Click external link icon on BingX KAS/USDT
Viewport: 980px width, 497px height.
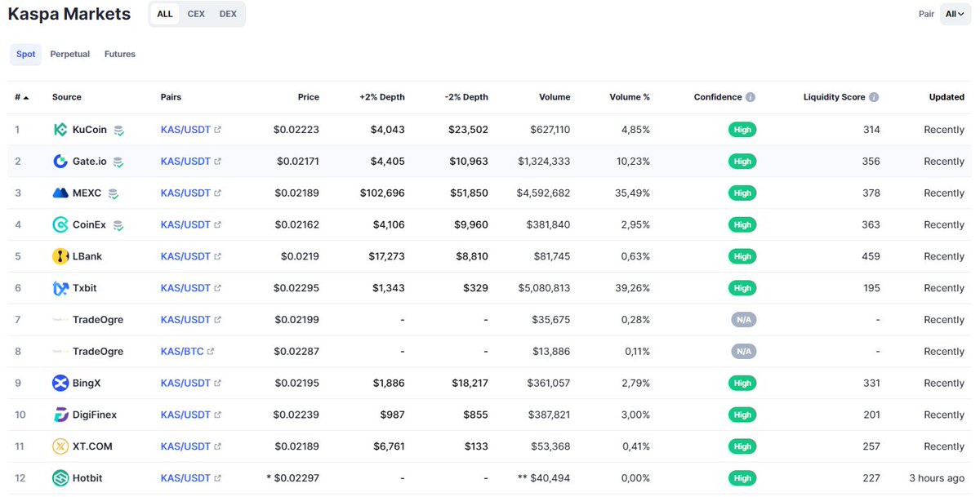tap(217, 383)
